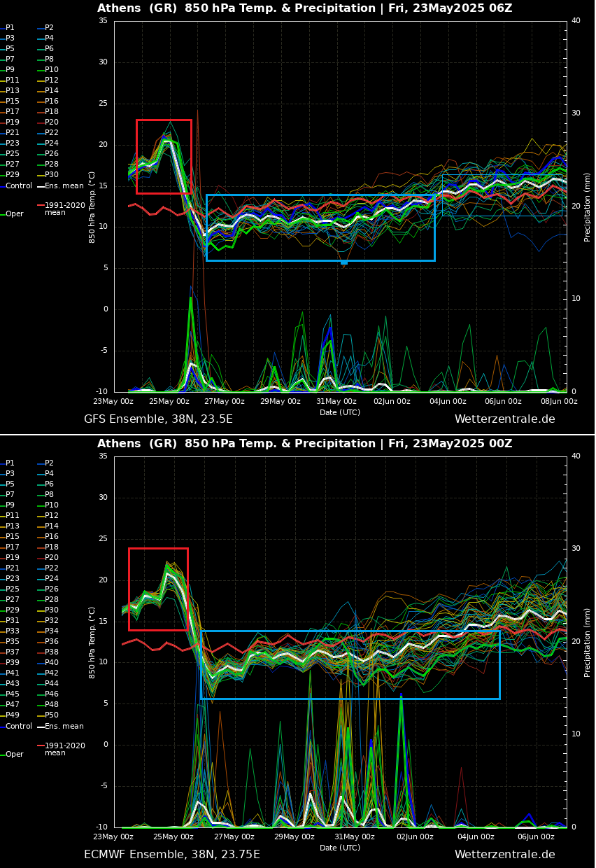The image size is (596, 868).
Task: Click the P36 legend color line
Action: coord(41,641)
